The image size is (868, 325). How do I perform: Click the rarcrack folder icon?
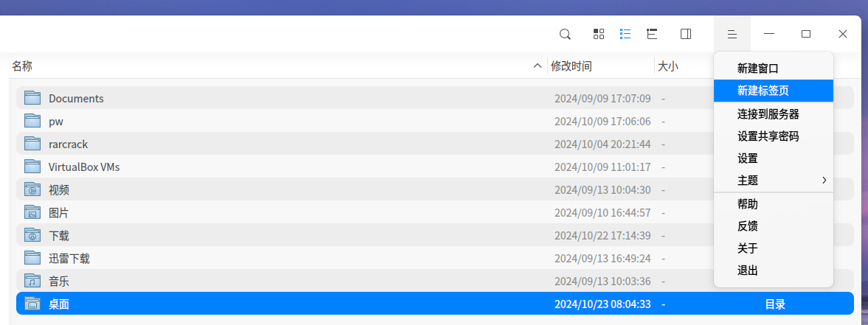click(32, 144)
